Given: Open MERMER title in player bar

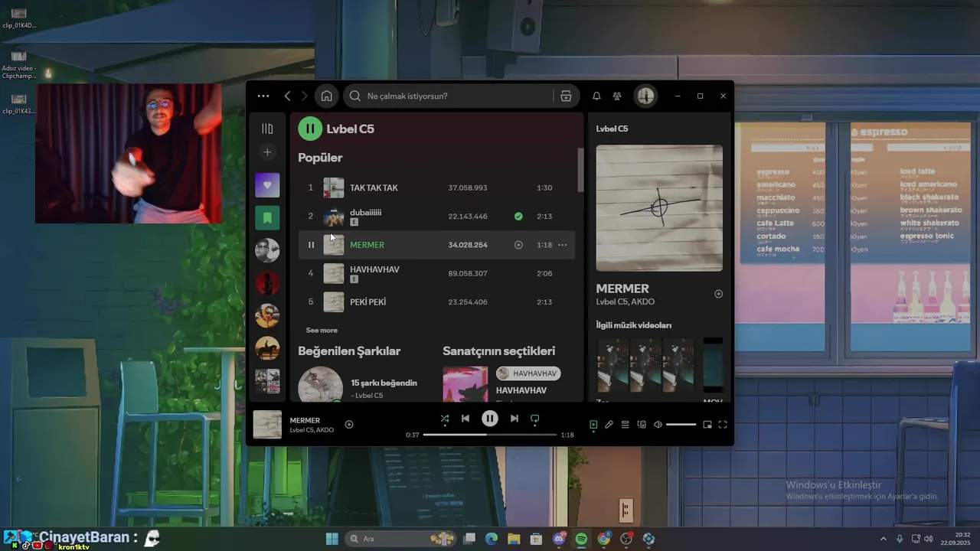Looking at the screenshot, I should point(305,420).
